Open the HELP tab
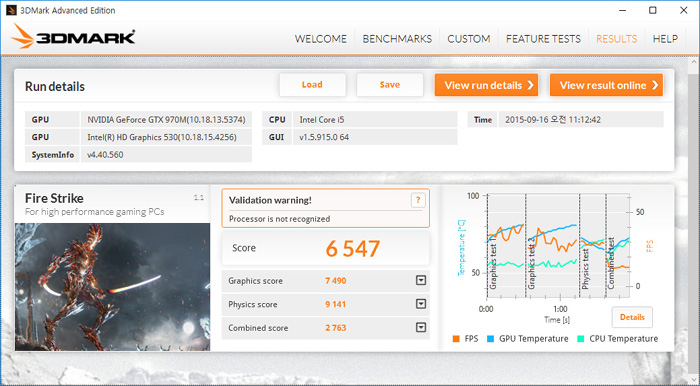Image resolution: width=700 pixels, height=386 pixels. tap(665, 39)
